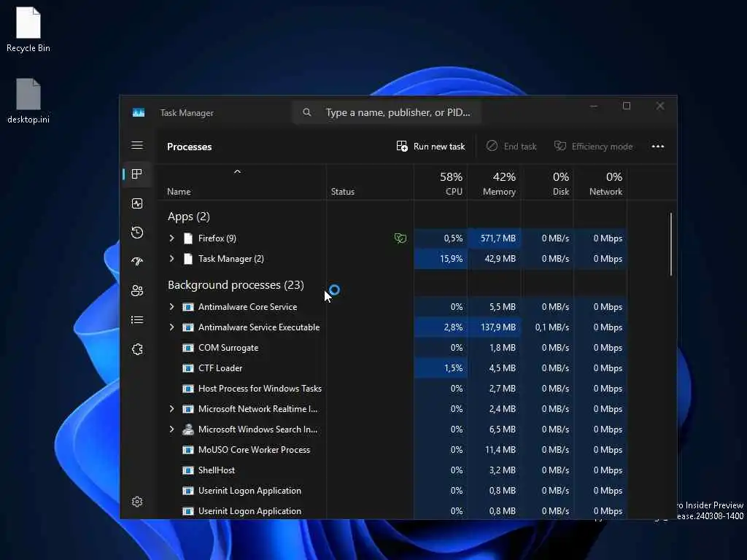747x560 pixels.
Task: Click MoUSO memory value 11,4 MB
Action: pos(500,449)
